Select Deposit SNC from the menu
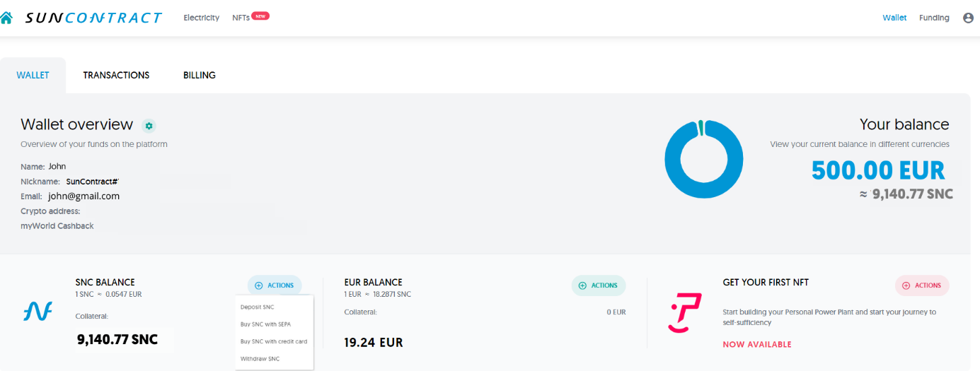 (x=257, y=307)
